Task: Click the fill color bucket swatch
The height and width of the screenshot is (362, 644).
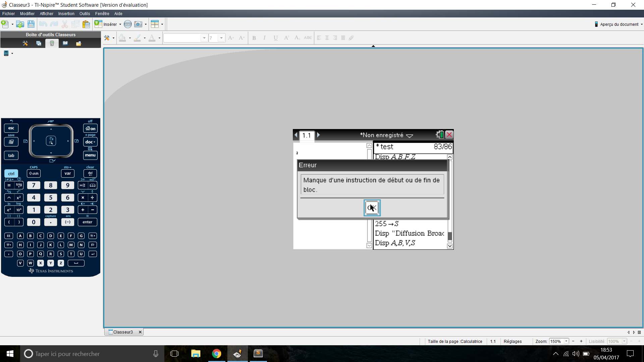Action: tap(122, 38)
